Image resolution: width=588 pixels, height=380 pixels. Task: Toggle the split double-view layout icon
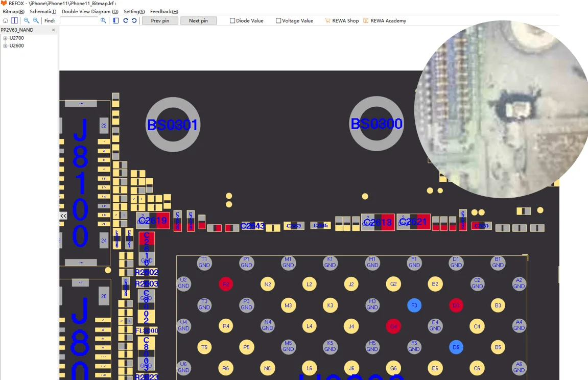15,20
